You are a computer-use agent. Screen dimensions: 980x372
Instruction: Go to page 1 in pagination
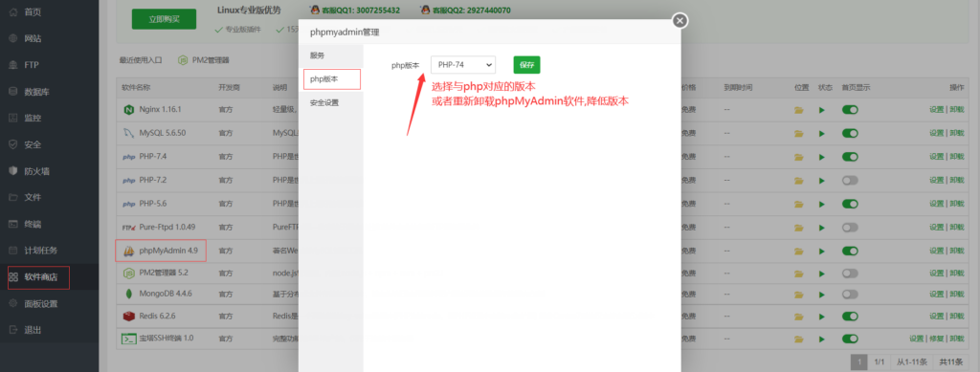[859, 361]
